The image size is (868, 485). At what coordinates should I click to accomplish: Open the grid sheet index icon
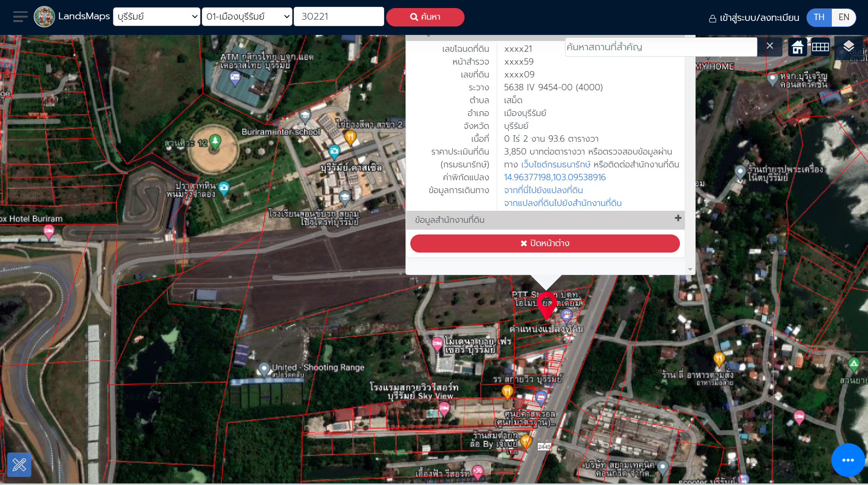(x=820, y=47)
